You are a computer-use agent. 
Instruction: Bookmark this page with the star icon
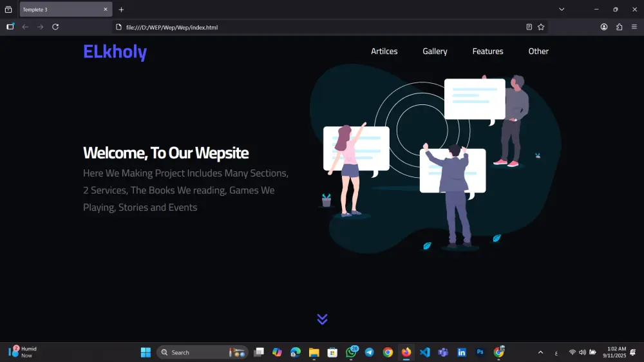(541, 27)
